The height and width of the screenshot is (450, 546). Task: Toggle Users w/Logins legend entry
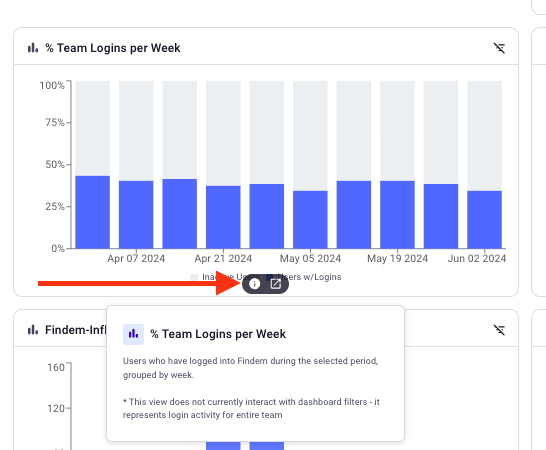(304, 277)
